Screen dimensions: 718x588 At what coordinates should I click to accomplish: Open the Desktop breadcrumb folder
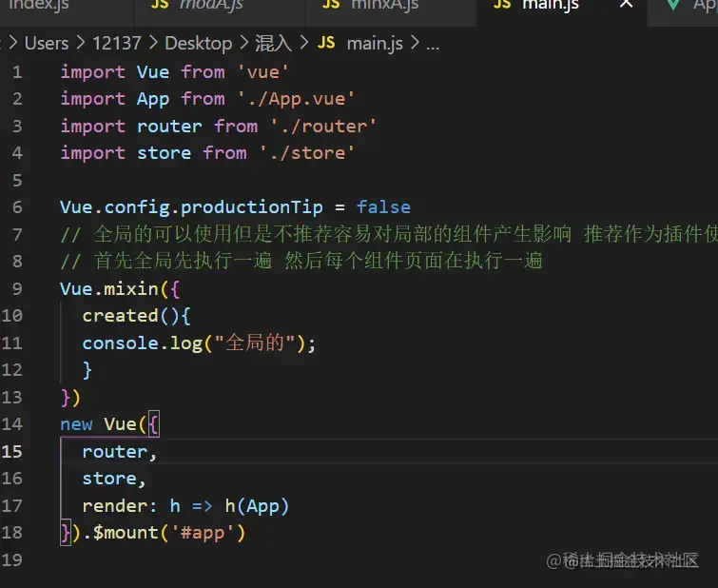(x=198, y=44)
